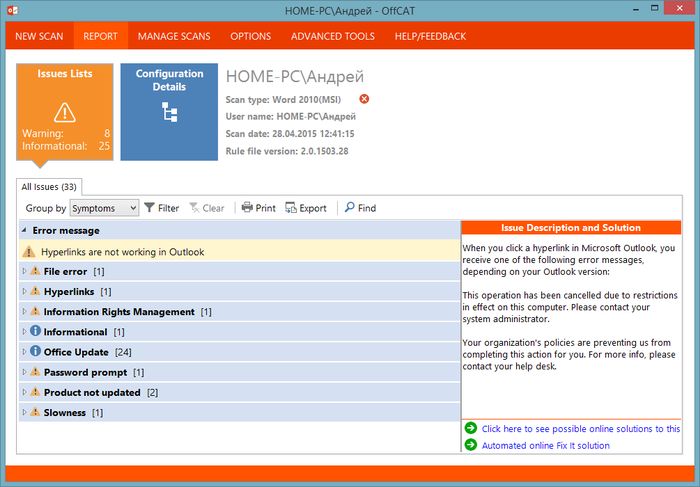Collapse the Error message group
700x487 pixels.
point(25,230)
